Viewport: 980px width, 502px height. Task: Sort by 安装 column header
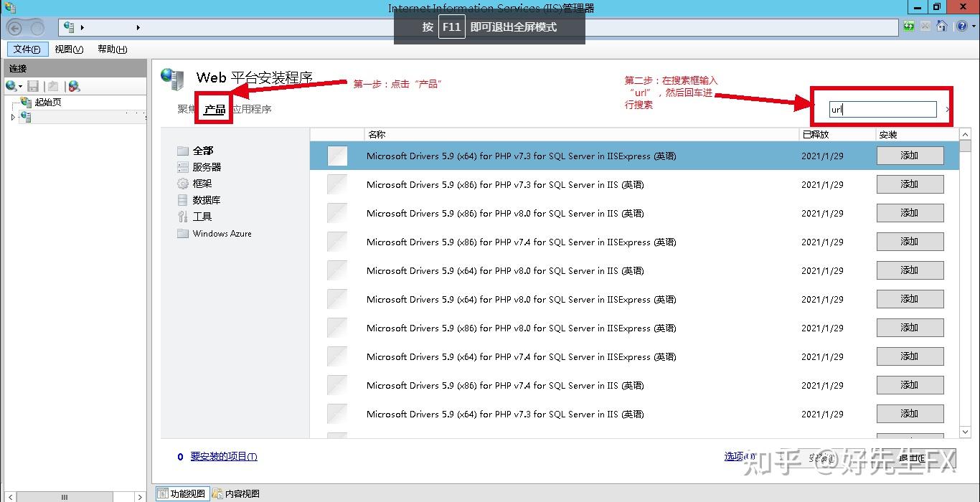tap(916, 134)
